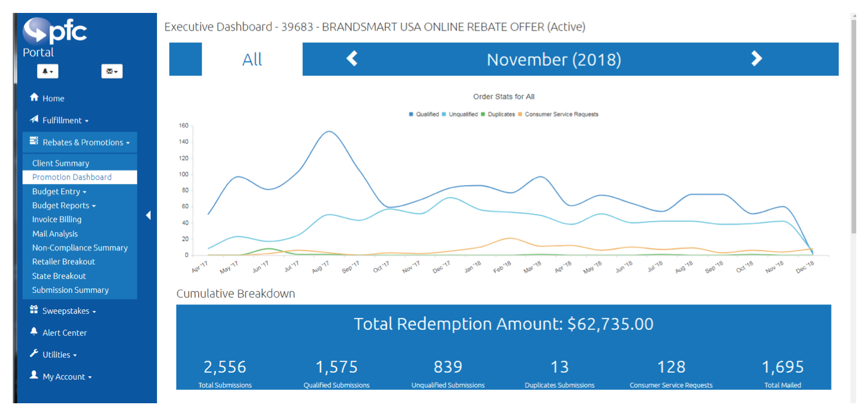868x415 pixels.
Task: Go to previous month with left chevron
Action: click(352, 58)
